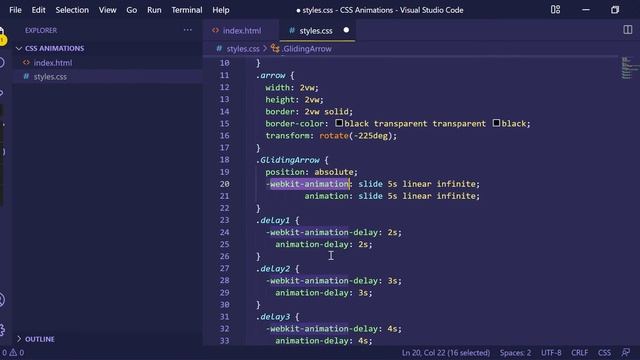Click the unsaved dot on styles.css tab
The width and height of the screenshot is (640, 360).
point(346,30)
